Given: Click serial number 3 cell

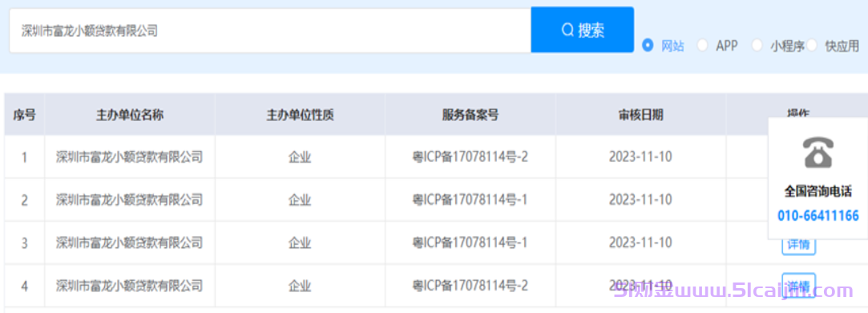Looking at the screenshot, I should click(24, 243).
